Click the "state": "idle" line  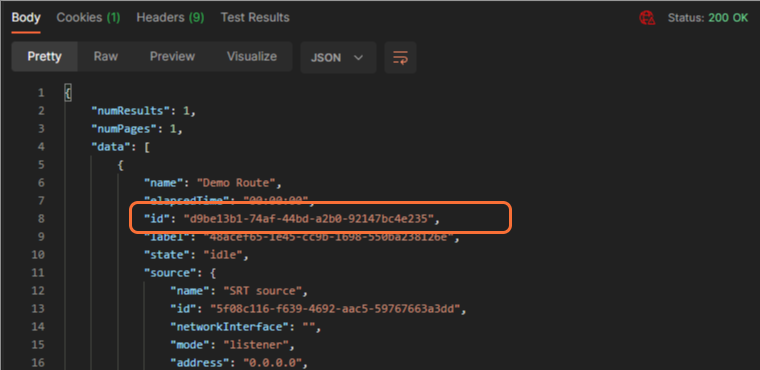[196, 255]
